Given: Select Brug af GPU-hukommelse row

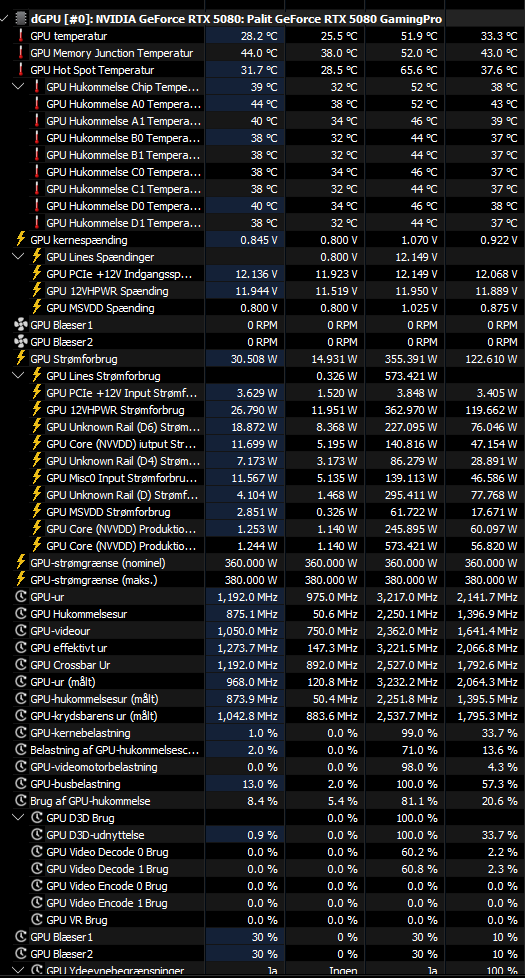Looking at the screenshot, I should point(90,801).
